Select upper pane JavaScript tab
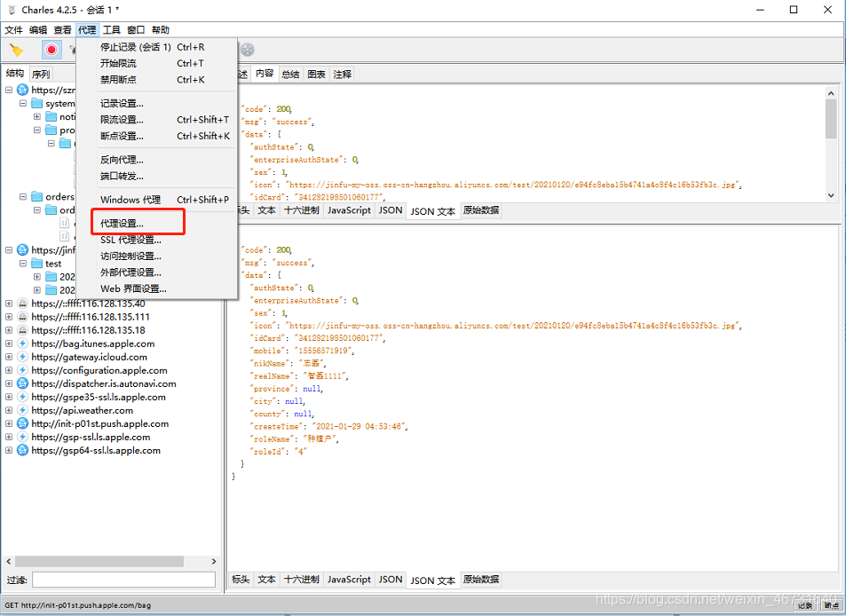 (x=349, y=210)
